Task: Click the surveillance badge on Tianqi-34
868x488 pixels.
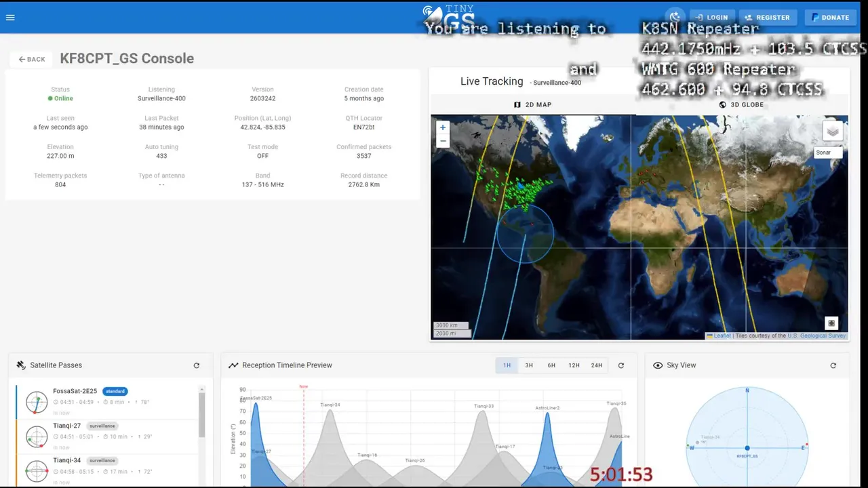Action: point(102,460)
